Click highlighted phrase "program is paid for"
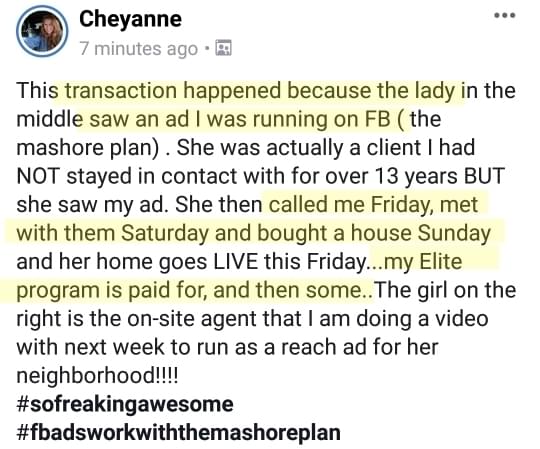Screen dimensions: 540x449 (x=111, y=290)
